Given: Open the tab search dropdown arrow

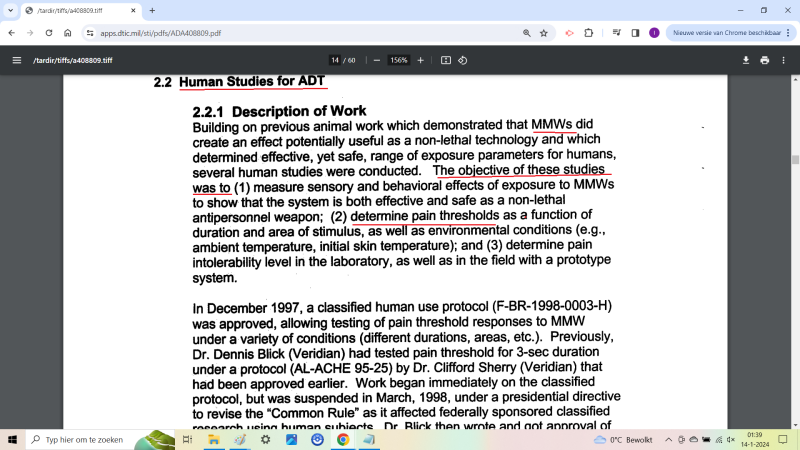Looking at the screenshot, I should click(10, 10).
